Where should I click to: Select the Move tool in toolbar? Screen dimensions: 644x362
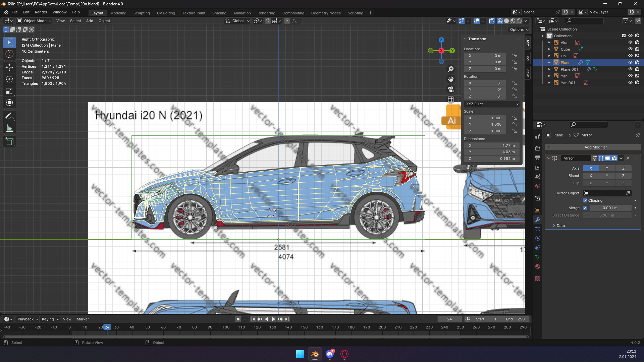click(9, 67)
